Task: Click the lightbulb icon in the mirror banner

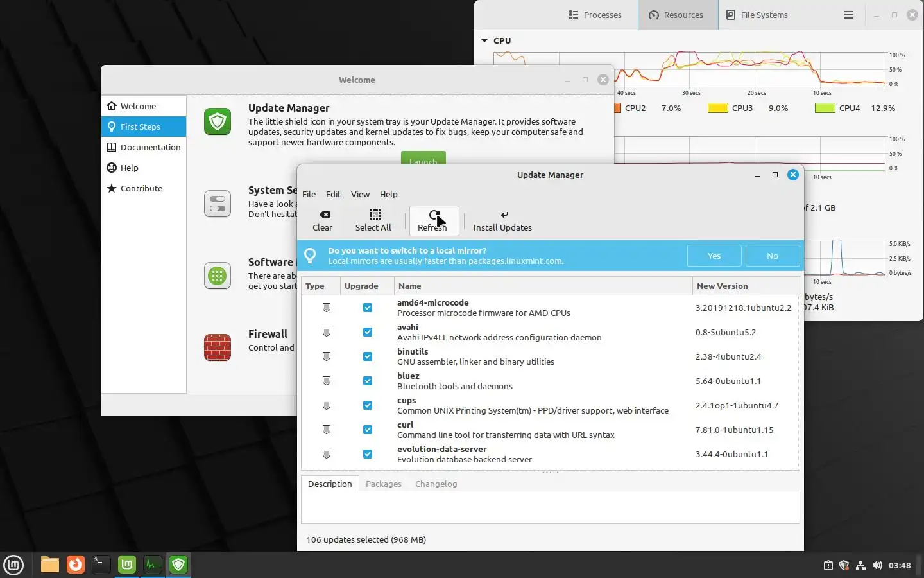Action: point(310,256)
